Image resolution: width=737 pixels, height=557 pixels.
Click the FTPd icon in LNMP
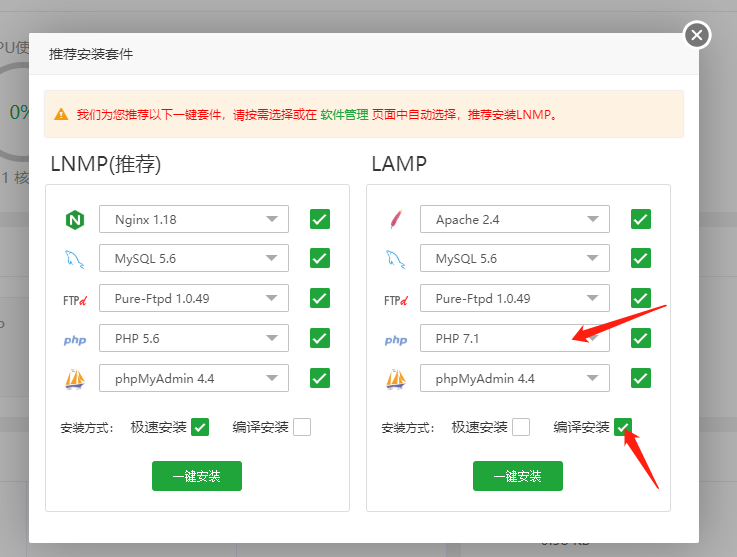[75, 300]
